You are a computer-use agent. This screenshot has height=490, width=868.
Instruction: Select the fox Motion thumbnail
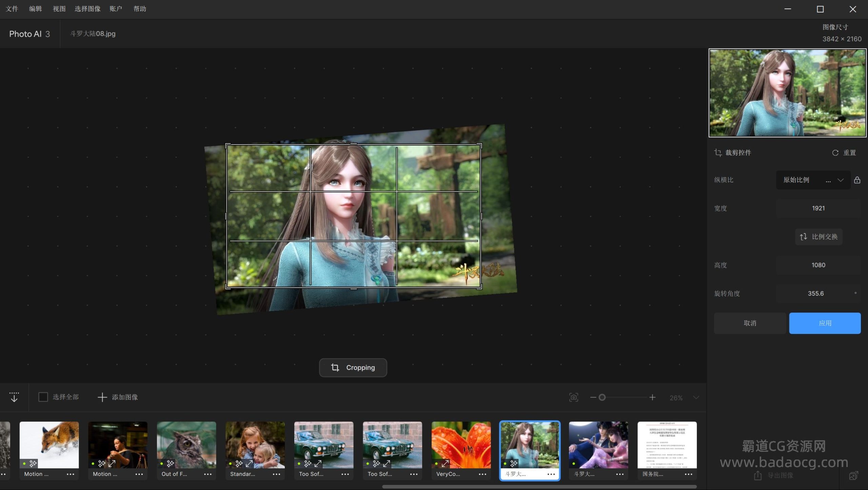[x=49, y=445]
